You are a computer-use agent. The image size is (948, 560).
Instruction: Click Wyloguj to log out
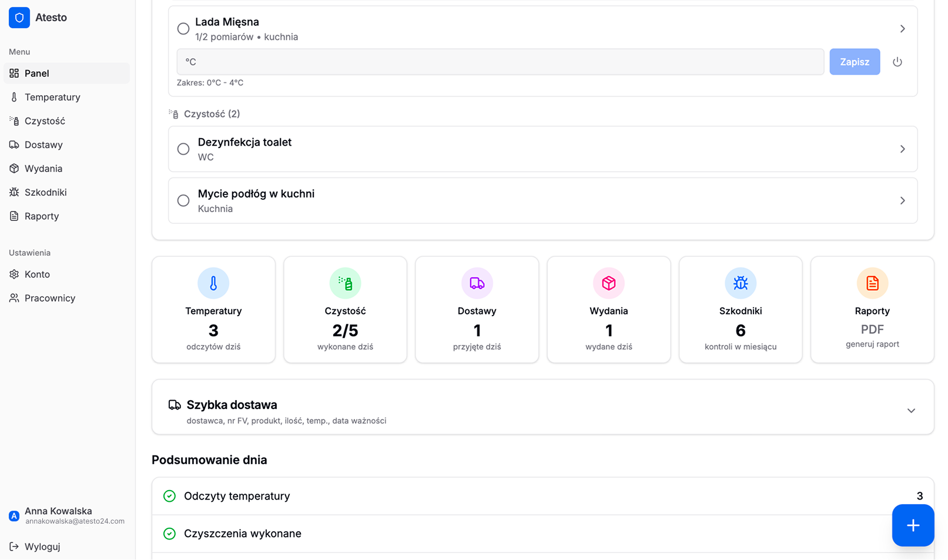pos(42,546)
